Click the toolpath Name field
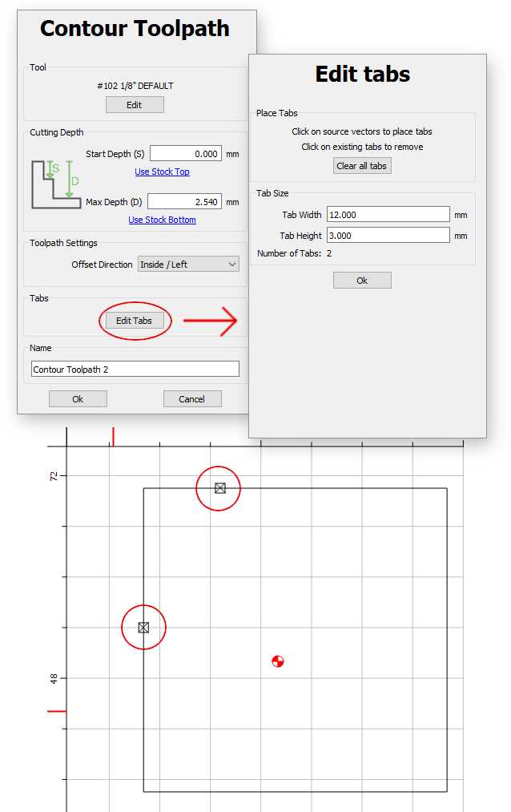The width and height of the screenshot is (511, 812). (x=135, y=370)
